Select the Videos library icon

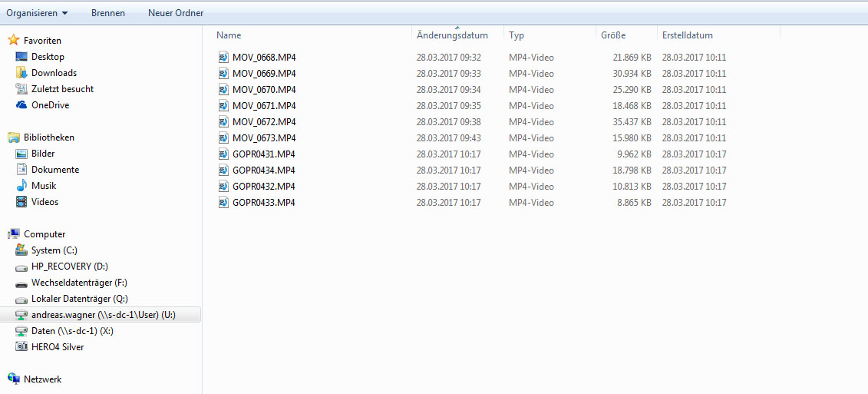(21, 202)
